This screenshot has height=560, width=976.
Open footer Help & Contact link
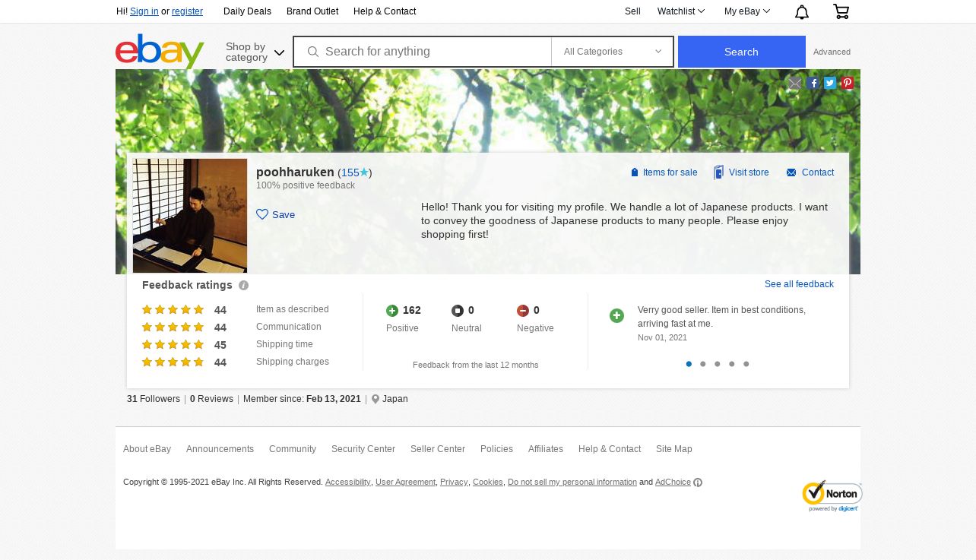(x=610, y=449)
